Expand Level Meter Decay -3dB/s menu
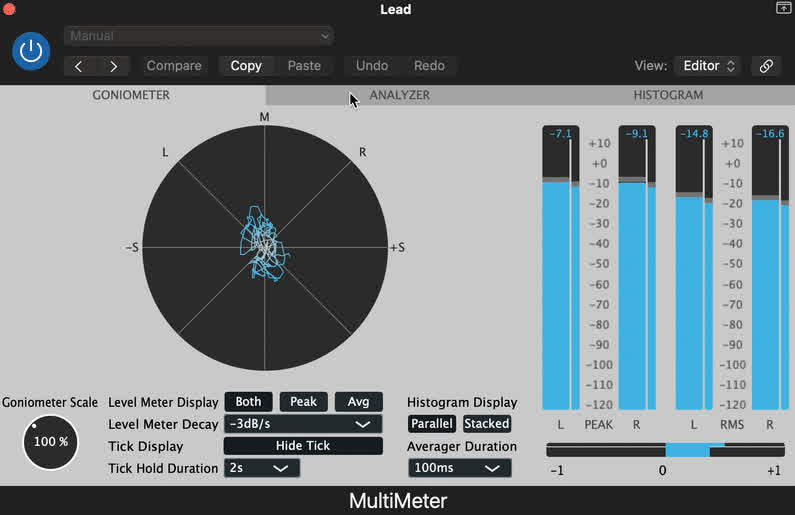795x515 pixels. (303, 424)
